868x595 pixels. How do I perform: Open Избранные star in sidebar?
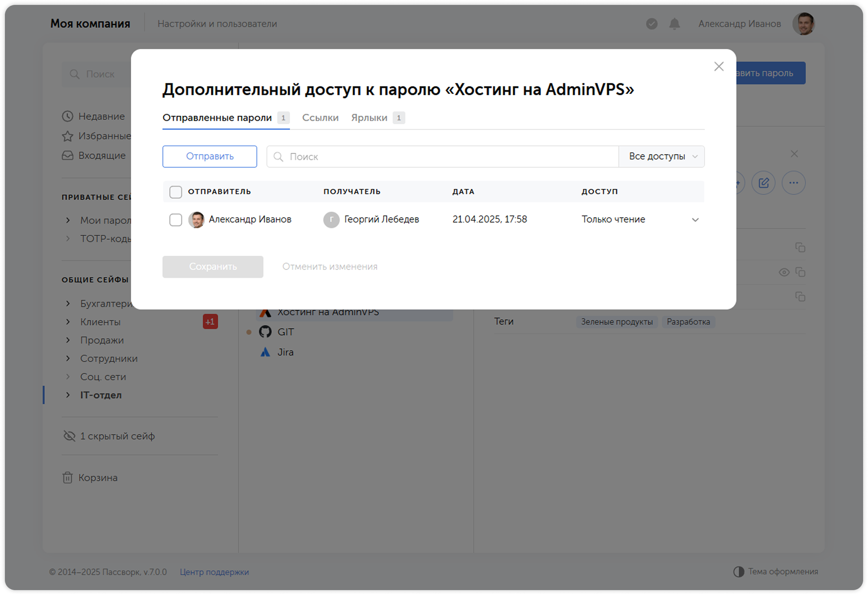click(x=96, y=136)
